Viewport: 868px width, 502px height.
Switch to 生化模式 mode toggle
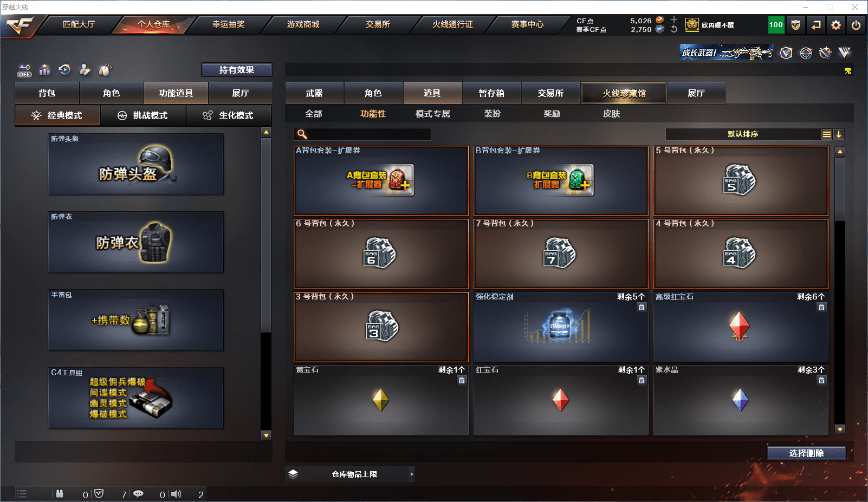(x=229, y=115)
